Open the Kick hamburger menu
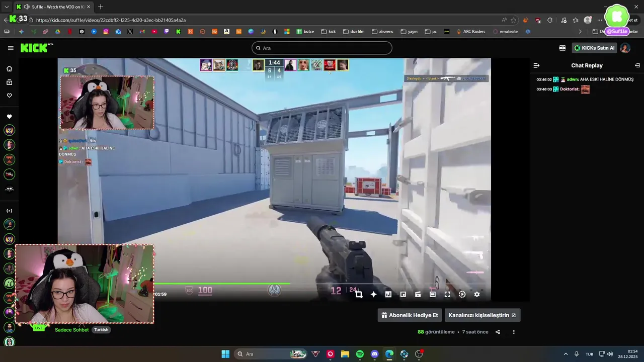 [11, 48]
